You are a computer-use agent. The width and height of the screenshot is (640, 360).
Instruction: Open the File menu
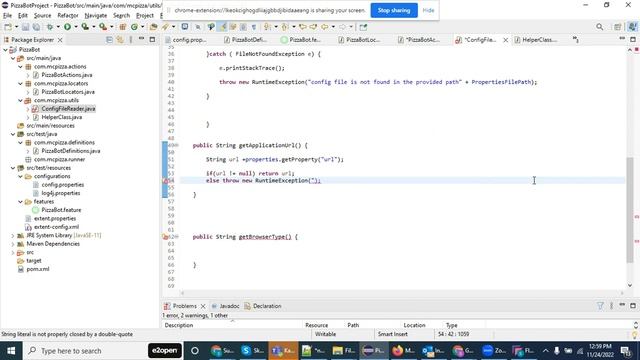7,16
